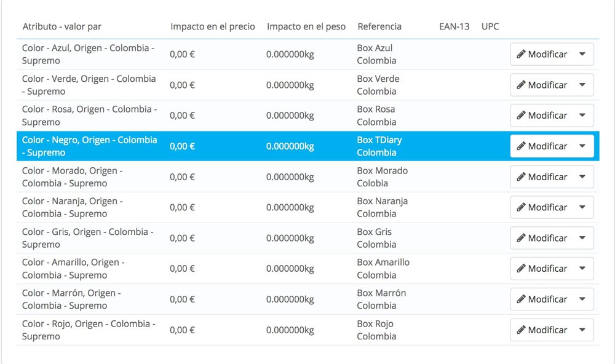Select 'Color - Amarillo, Origen' attribute cell
Screen dimensions: 615x364
[73, 268]
